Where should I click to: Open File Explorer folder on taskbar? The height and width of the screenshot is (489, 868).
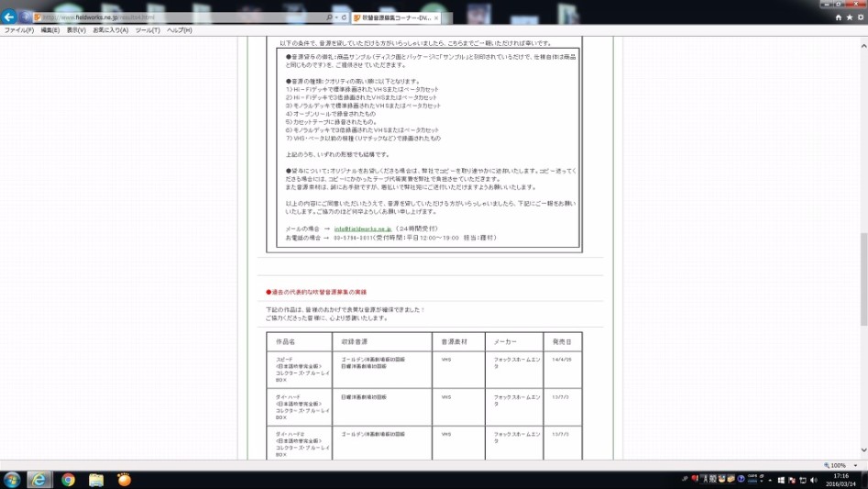coord(96,480)
